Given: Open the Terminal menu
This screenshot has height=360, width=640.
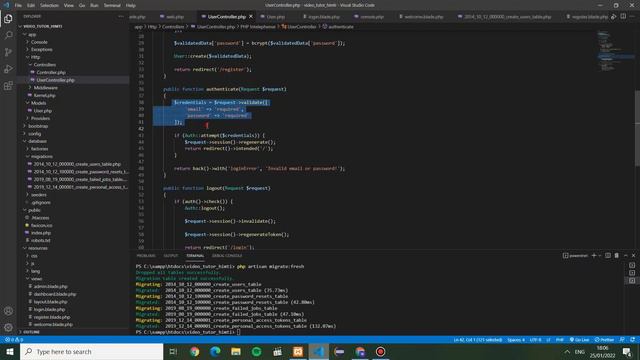Looking at the screenshot, I should click(112, 5).
